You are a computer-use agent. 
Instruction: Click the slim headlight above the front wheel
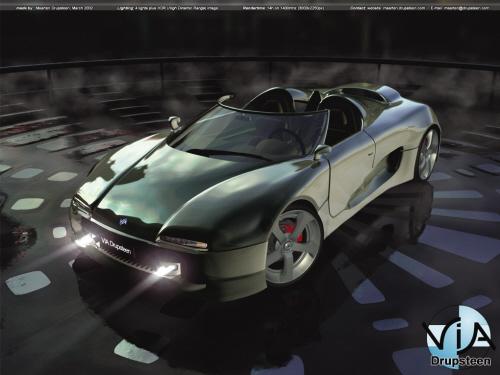coord(183,242)
